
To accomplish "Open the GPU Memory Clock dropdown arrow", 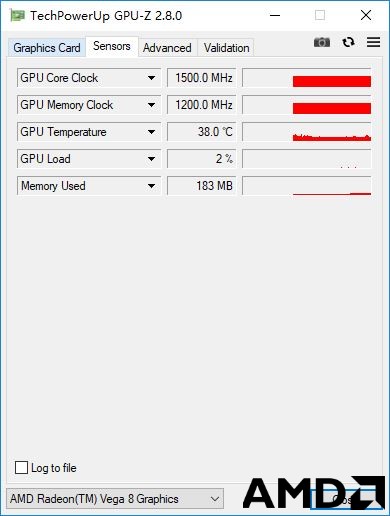I will pyautogui.click(x=151, y=105).
